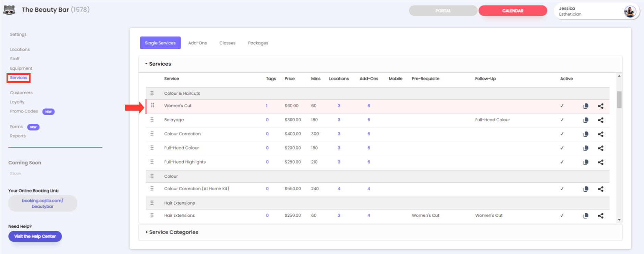Click the scrollbar down arrow
Screen dimensions: 644x254
(x=619, y=220)
